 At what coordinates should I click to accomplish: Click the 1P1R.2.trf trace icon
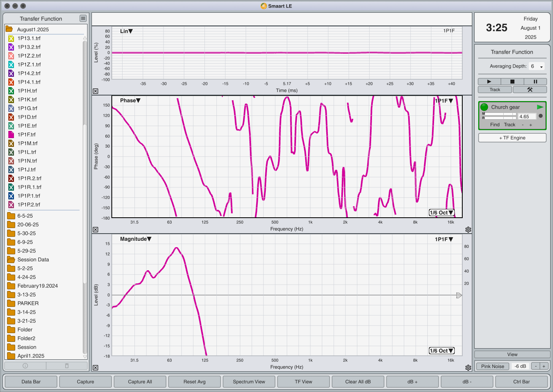tap(11, 178)
